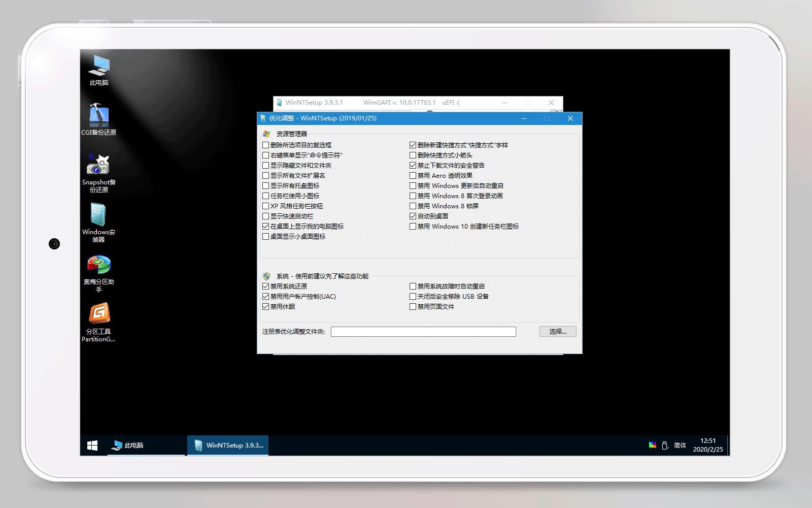Check 禁用 Aero 透明效果
The height and width of the screenshot is (508, 812).
click(x=413, y=175)
